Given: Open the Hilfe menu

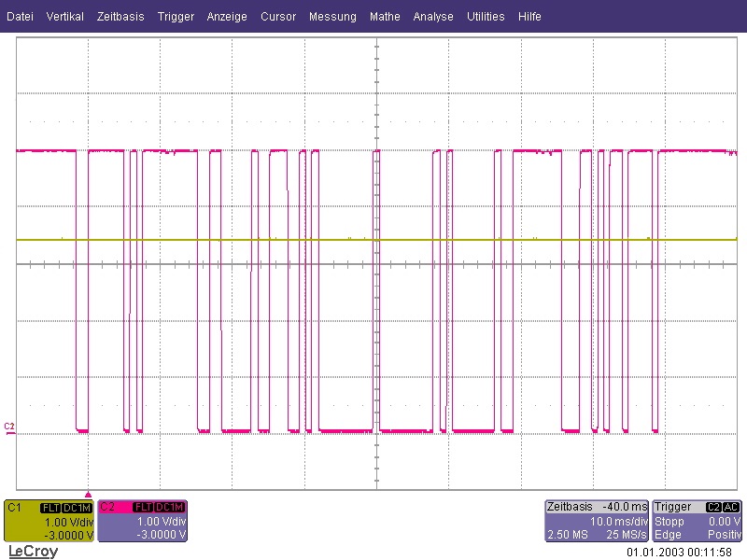Looking at the screenshot, I should [x=529, y=17].
